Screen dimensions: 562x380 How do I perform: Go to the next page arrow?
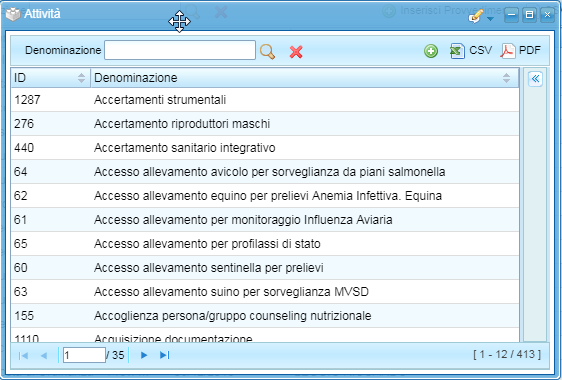(x=144, y=355)
